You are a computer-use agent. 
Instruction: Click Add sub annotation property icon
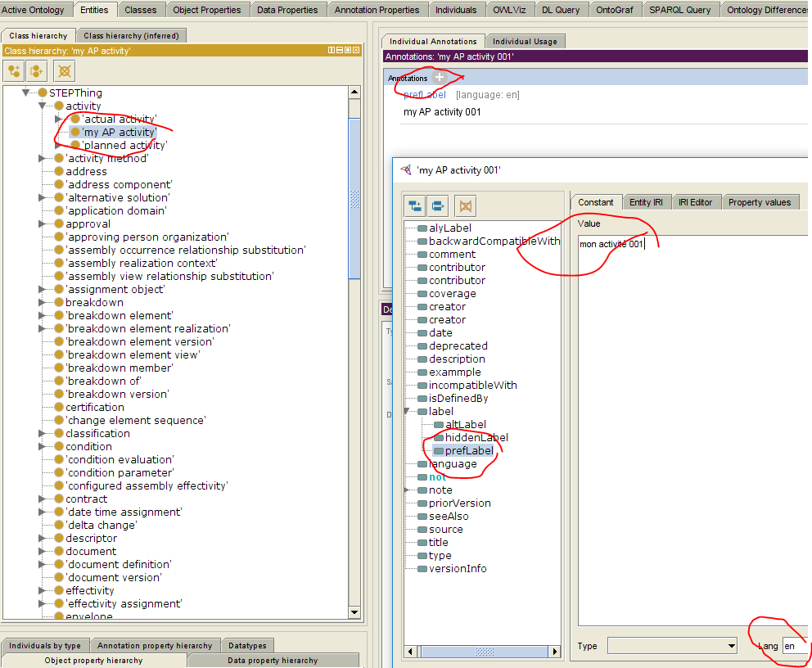click(x=416, y=205)
